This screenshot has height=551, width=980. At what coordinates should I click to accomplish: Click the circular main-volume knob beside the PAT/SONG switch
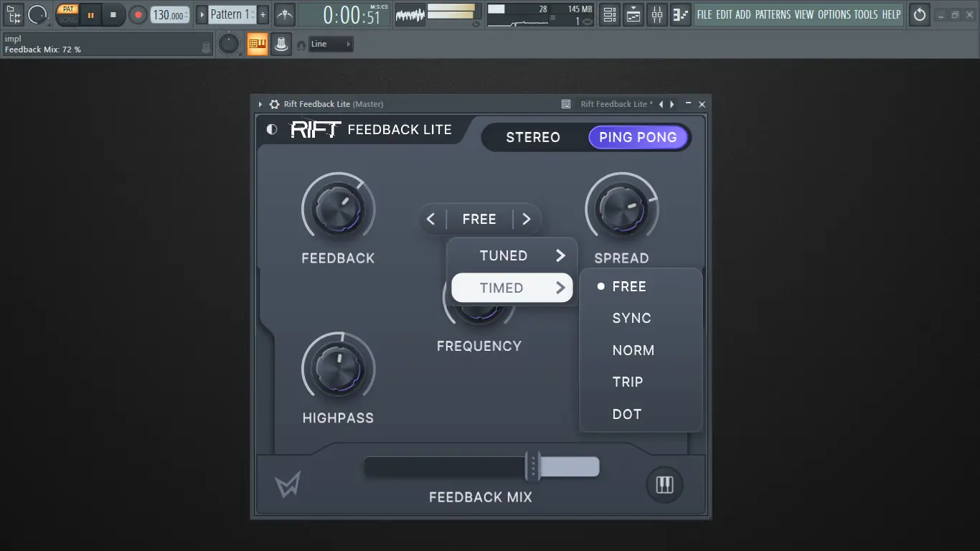[x=37, y=14]
